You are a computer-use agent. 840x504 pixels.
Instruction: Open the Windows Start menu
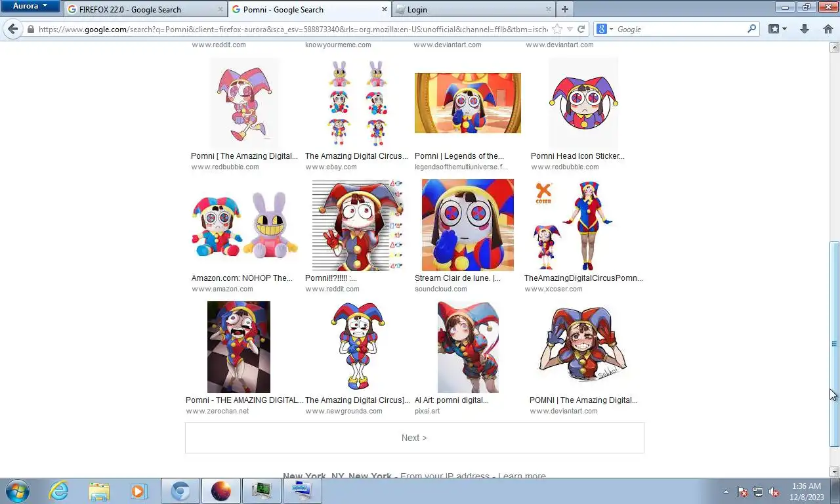17,491
